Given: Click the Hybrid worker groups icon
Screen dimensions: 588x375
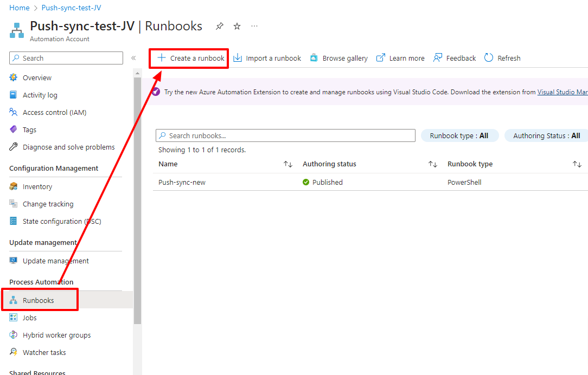Looking at the screenshot, I should [13, 335].
